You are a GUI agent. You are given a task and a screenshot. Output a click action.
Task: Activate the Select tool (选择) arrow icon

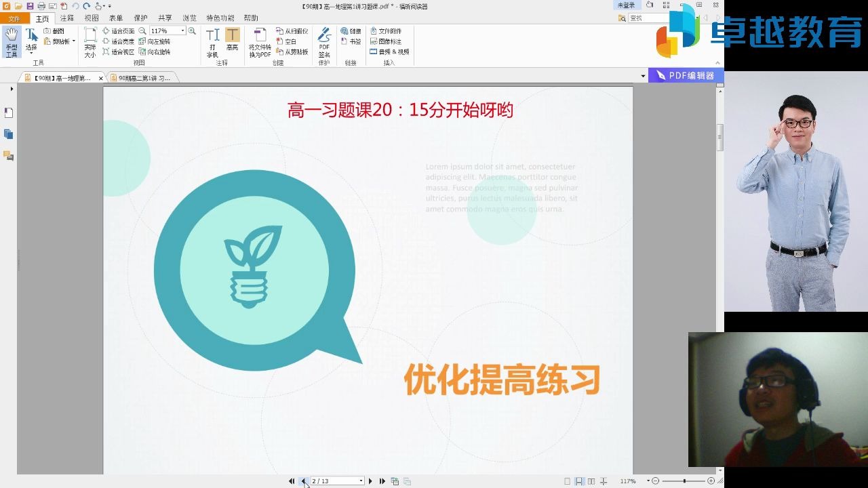point(31,35)
